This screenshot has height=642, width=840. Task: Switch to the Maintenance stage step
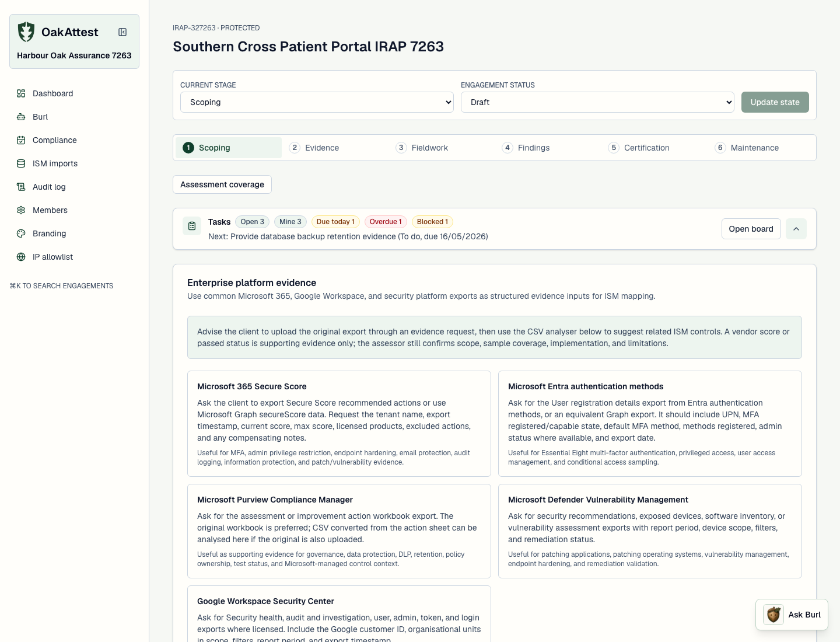pos(761,148)
